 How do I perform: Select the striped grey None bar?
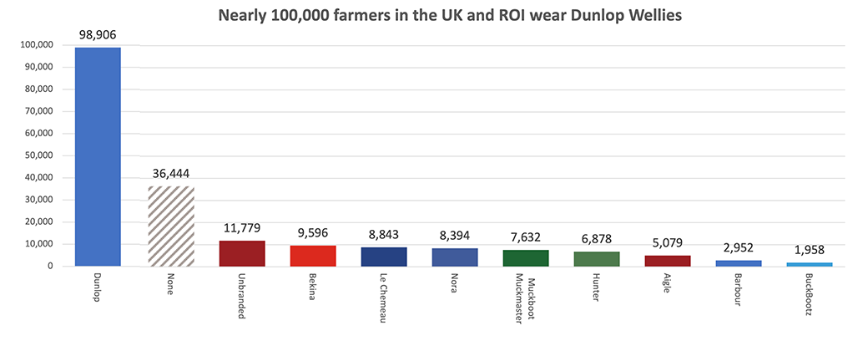[x=170, y=226]
